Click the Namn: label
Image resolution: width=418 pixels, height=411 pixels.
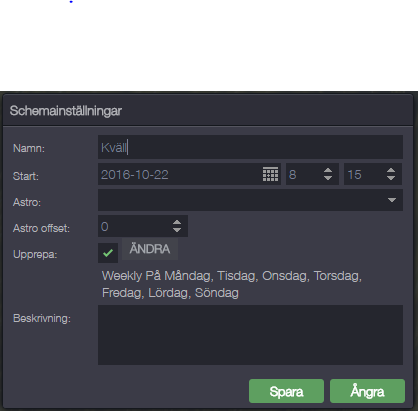coord(29,148)
